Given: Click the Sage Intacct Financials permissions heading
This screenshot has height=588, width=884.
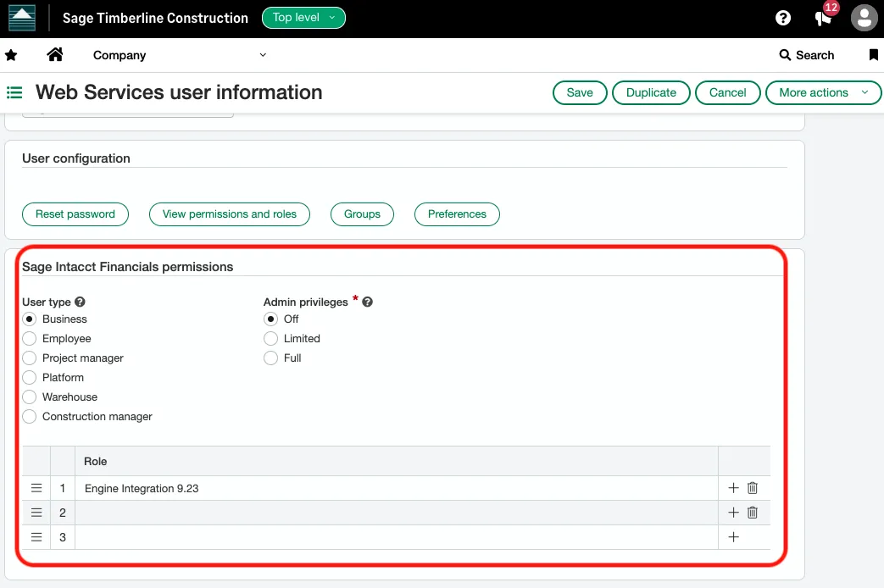Looking at the screenshot, I should 127,267.
